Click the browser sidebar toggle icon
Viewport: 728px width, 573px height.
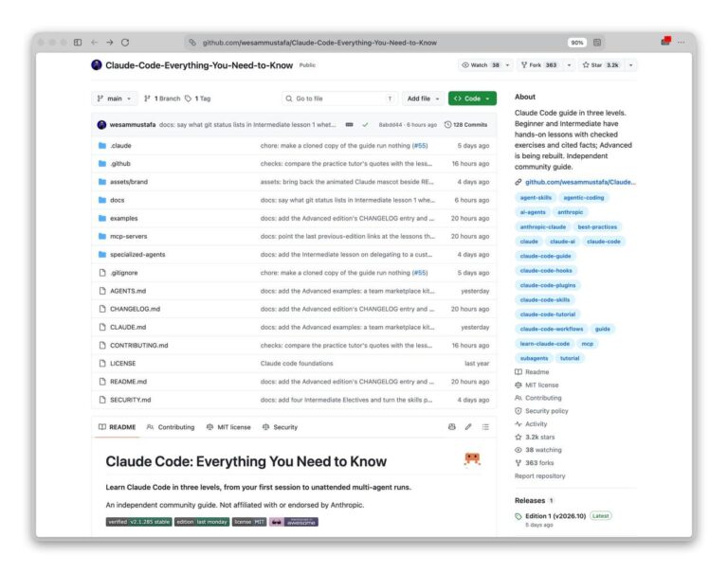tap(78, 43)
